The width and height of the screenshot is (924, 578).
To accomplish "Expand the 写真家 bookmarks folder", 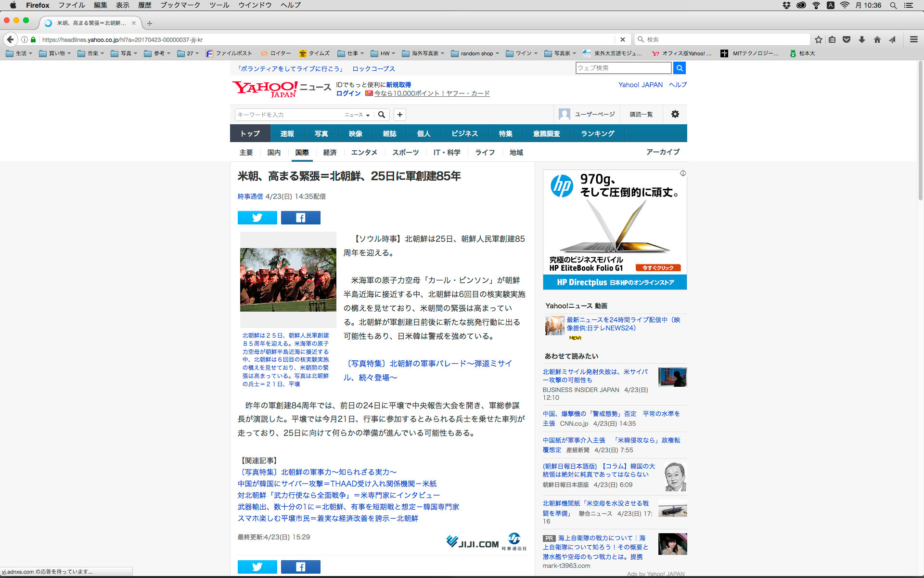I will tap(561, 53).
